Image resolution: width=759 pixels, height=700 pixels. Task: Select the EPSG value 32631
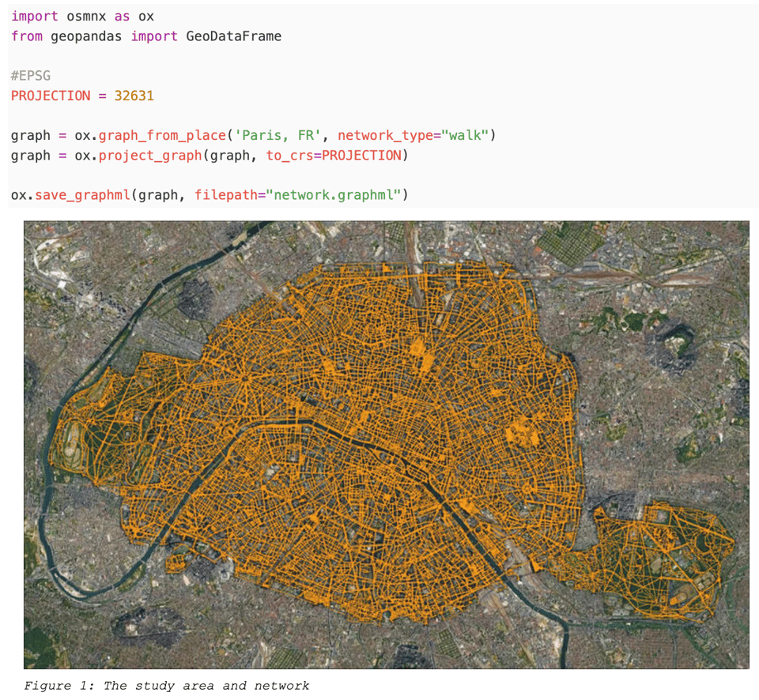pyautogui.click(x=134, y=96)
